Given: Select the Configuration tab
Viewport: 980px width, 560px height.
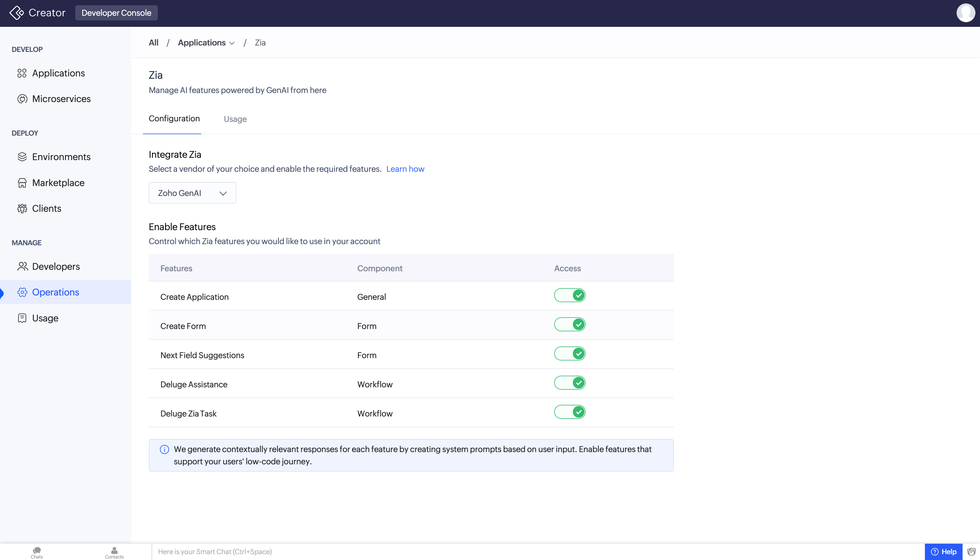Looking at the screenshot, I should click(174, 119).
